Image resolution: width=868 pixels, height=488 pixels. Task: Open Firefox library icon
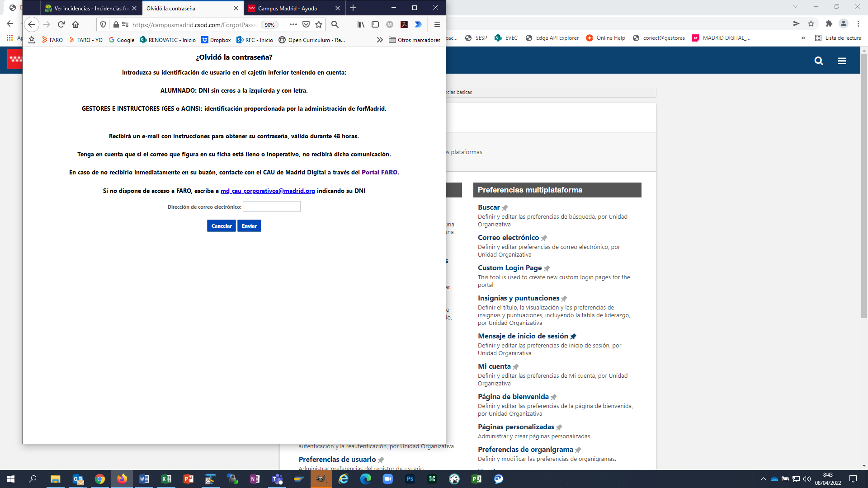click(x=361, y=24)
